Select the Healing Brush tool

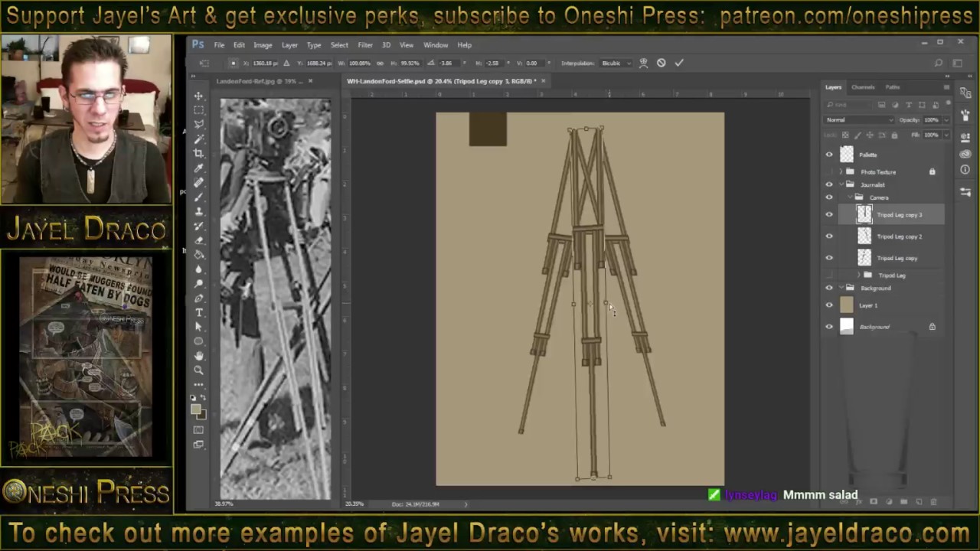(x=198, y=182)
